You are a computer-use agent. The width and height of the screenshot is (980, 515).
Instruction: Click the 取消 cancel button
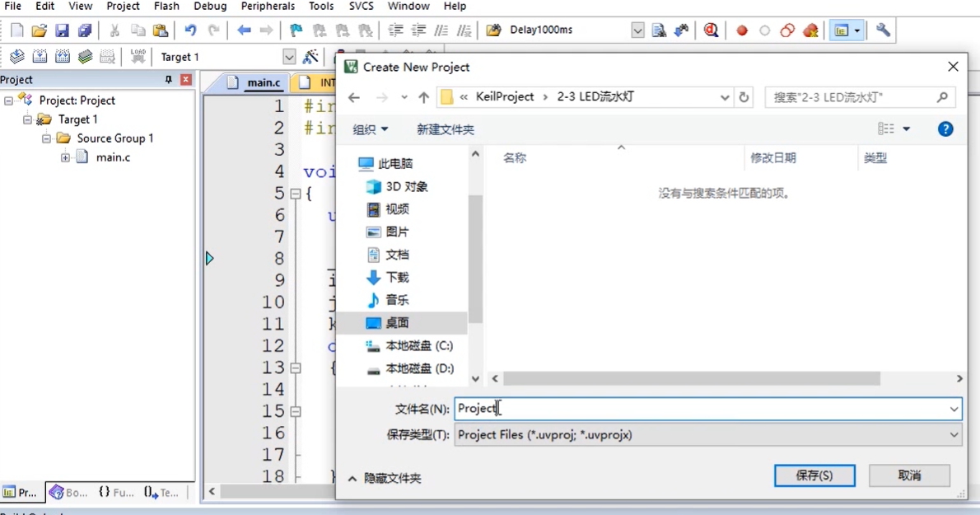pos(909,475)
